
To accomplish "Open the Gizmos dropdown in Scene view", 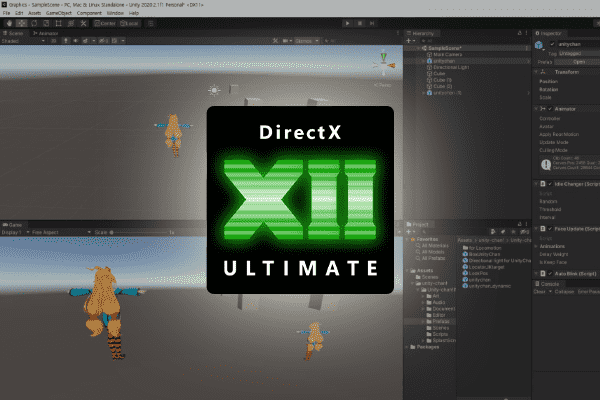I will [307, 41].
